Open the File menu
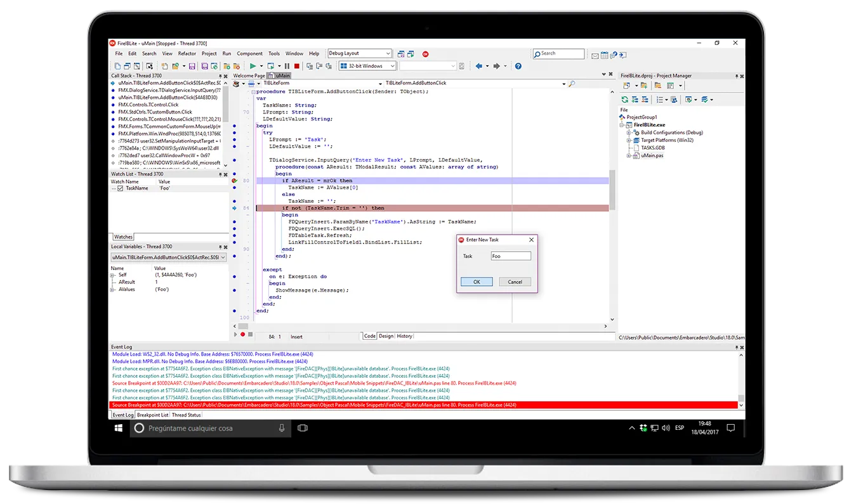 point(119,53)
